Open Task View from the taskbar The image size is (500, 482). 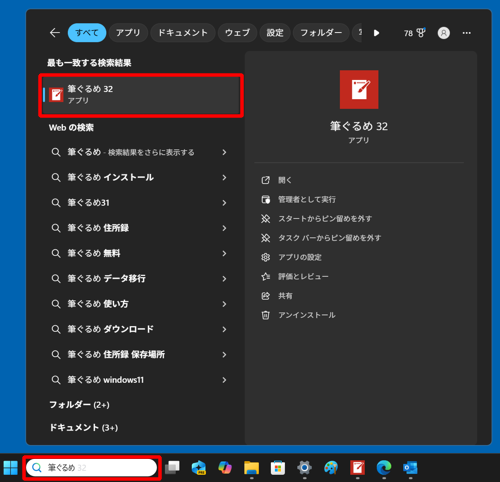(172, 467)
